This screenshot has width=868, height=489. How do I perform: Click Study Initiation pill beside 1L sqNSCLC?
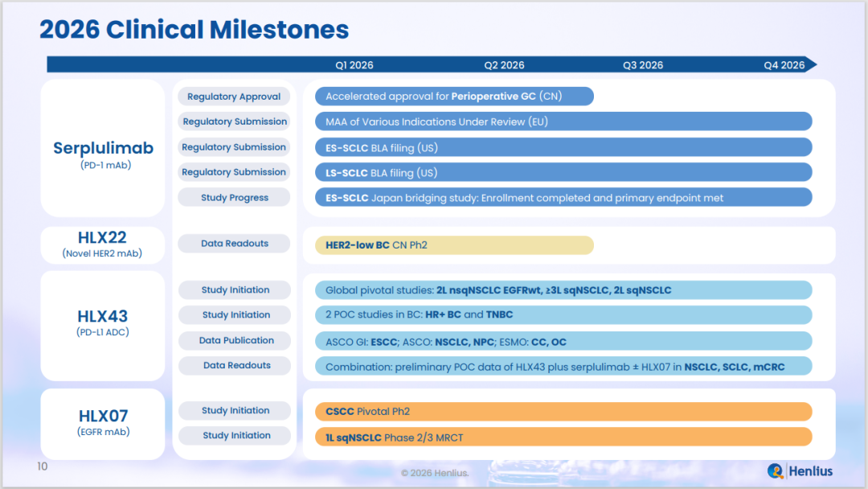pyautogui.click(x=234, y=435)
